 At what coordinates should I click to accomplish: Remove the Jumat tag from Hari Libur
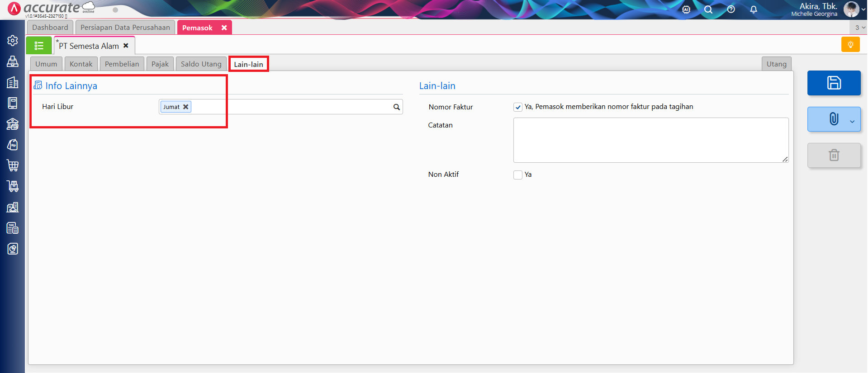tap(185, 107)
